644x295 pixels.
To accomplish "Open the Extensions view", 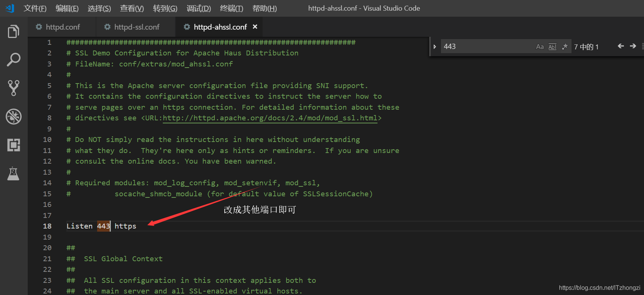I will click(x=14, y=145).
